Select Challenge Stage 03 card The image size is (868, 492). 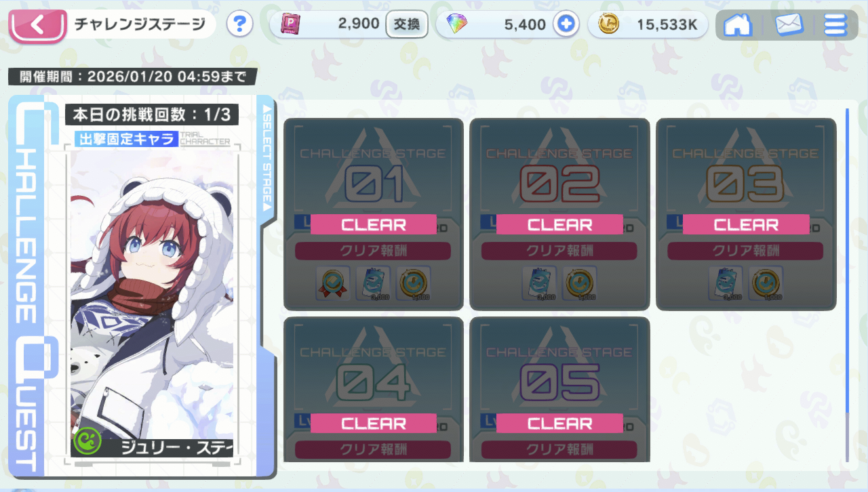point(746,214)
